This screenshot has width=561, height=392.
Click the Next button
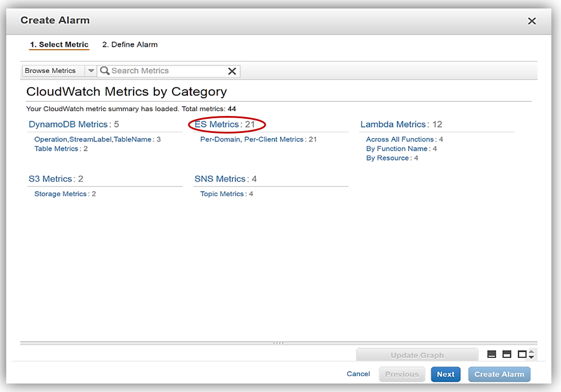click(446, 374)
